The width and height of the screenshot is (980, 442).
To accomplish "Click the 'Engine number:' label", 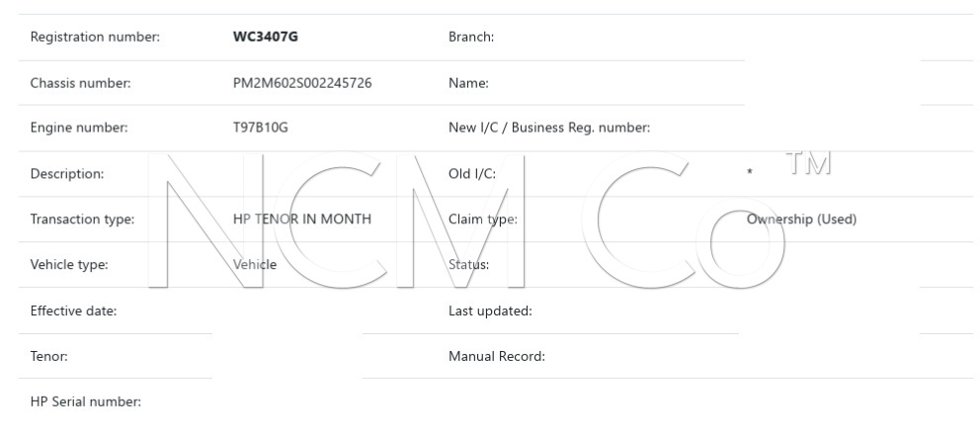I will 79,129.
